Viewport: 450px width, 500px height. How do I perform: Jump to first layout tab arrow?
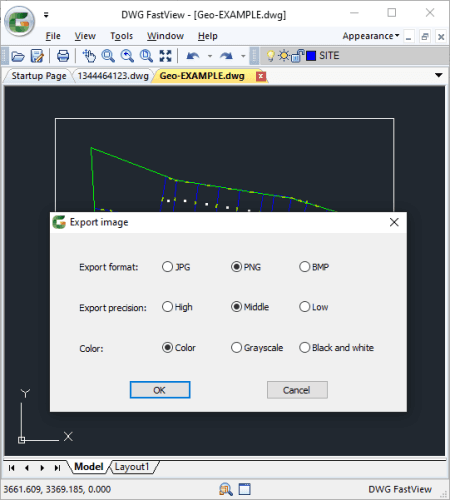coord(11,468)
